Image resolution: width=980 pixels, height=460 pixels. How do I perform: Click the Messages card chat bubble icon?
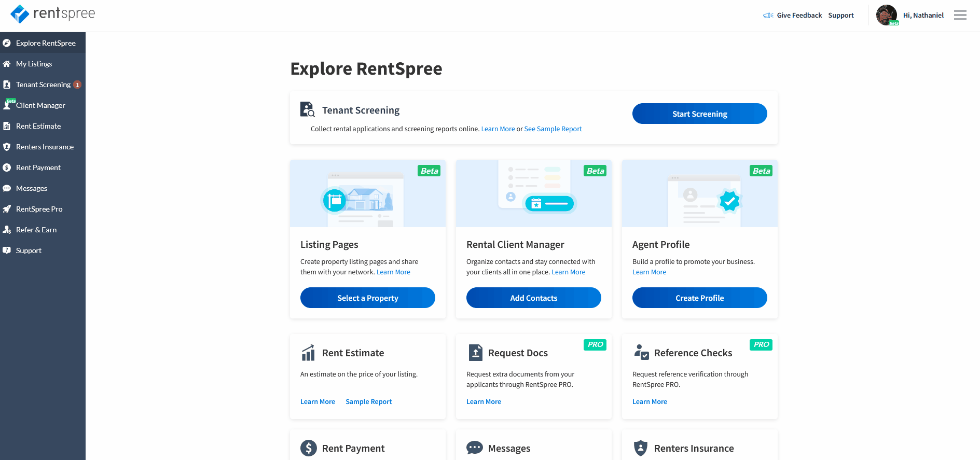click(x=475, y=448)
